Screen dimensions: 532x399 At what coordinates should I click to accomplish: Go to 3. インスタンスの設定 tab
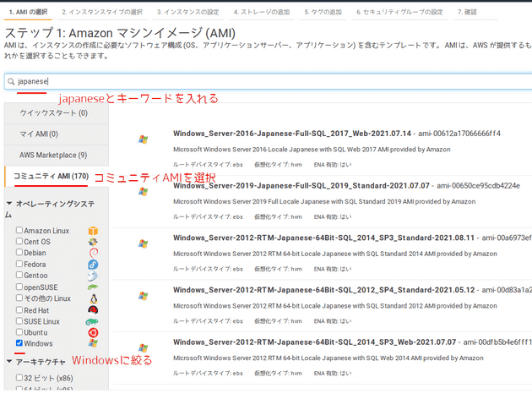pyautogui.click(x=188, y=12)
